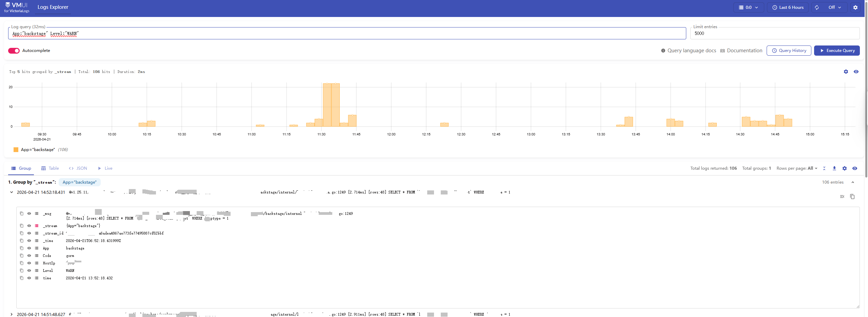The width and height of the screenshot is (868, 317).
Task: Toggle _stream field display eye
Action: click(x=29, y=226)
